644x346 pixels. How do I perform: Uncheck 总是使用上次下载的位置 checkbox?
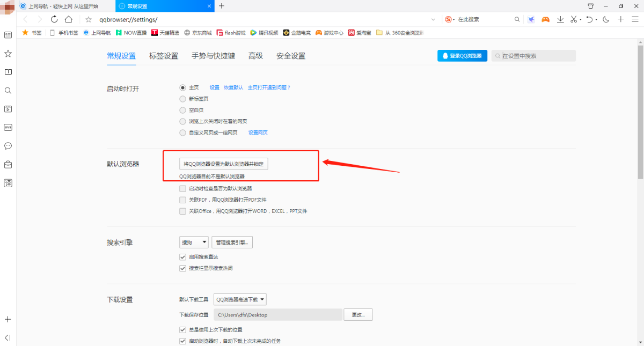(x=182, y=330)
